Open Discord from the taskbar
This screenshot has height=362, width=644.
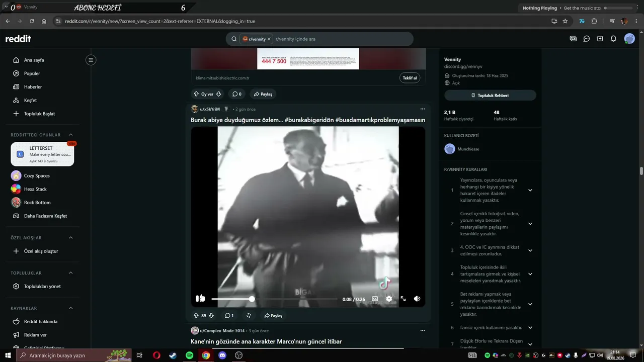tap(222, 355)
